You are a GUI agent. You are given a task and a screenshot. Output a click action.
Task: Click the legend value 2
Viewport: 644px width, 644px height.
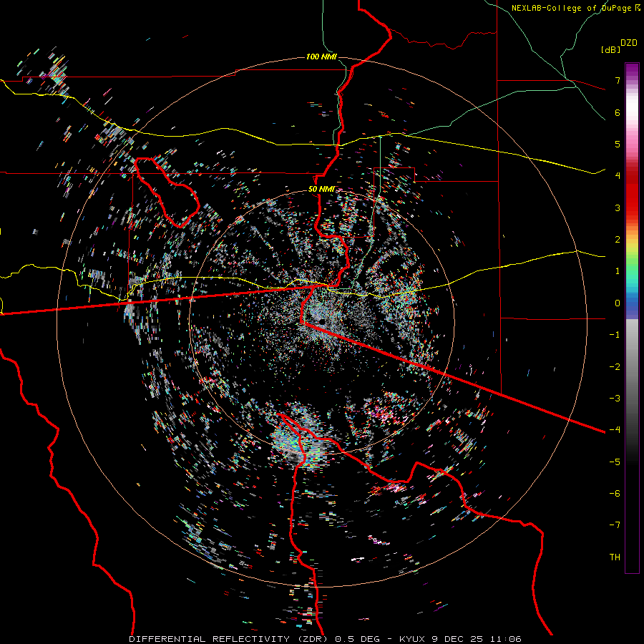point(618,240)
